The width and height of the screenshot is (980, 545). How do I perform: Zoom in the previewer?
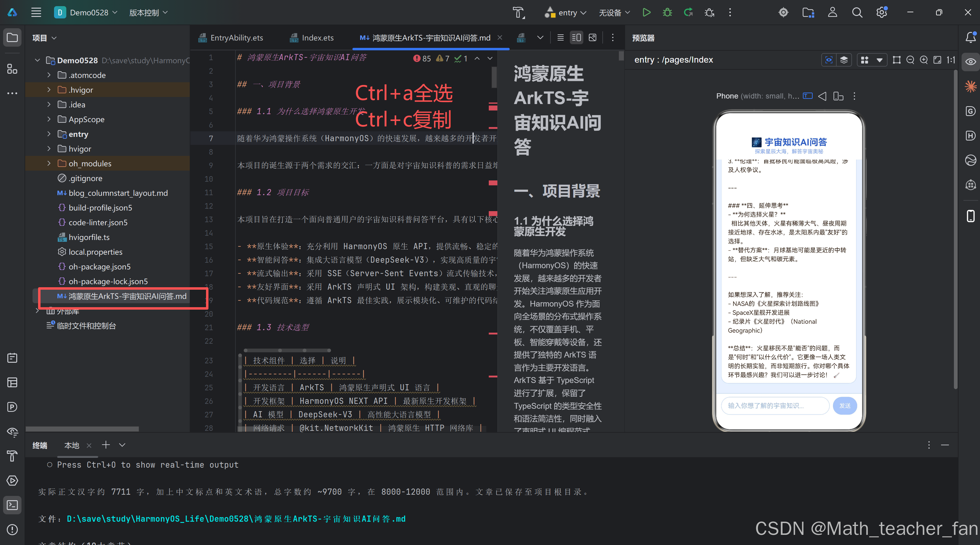pos(924,60)
